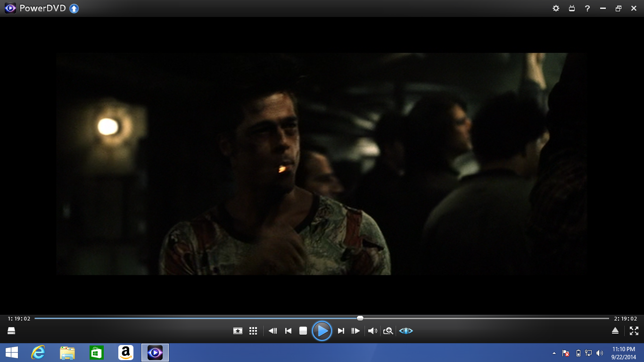Open the Windows Start button
The height and width of the screenshot is (362, 644).
[12, 353]
